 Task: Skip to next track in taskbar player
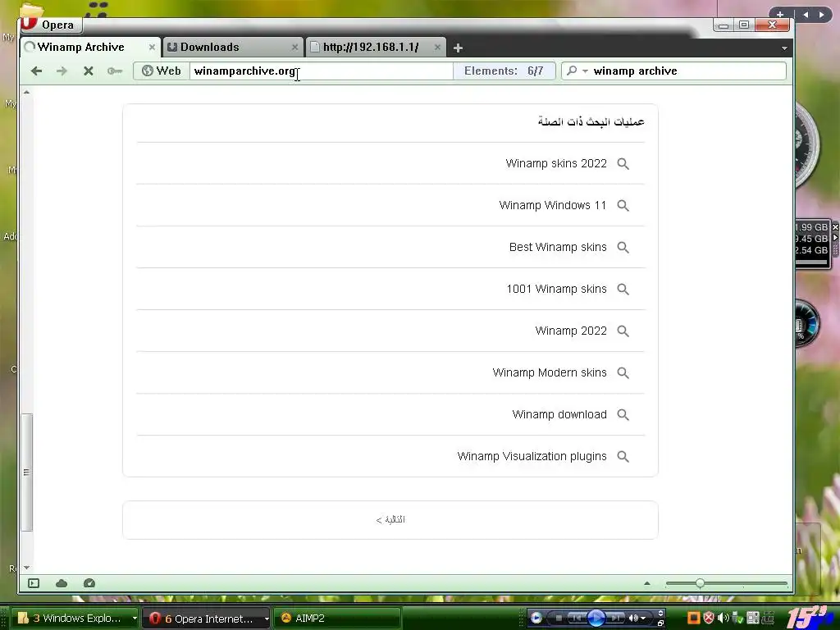point(615,619)
